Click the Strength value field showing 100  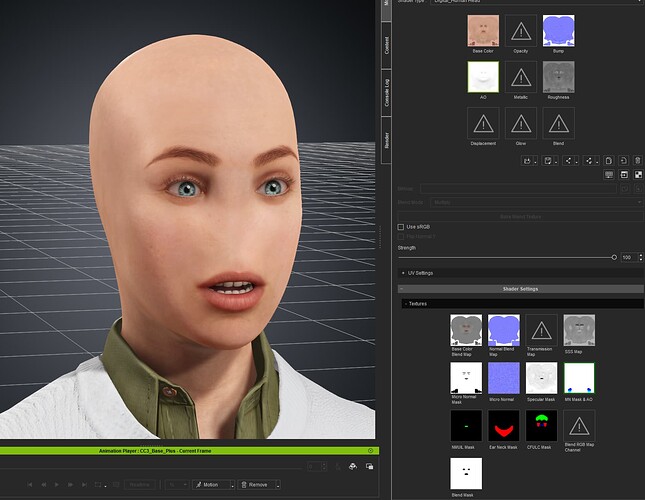[629, 257]
